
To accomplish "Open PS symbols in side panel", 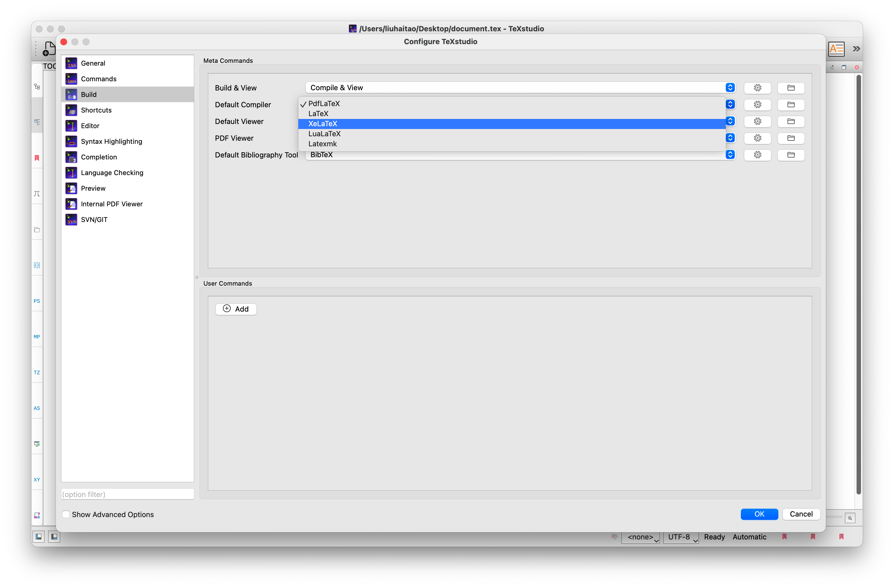I will tap(37, 301).
